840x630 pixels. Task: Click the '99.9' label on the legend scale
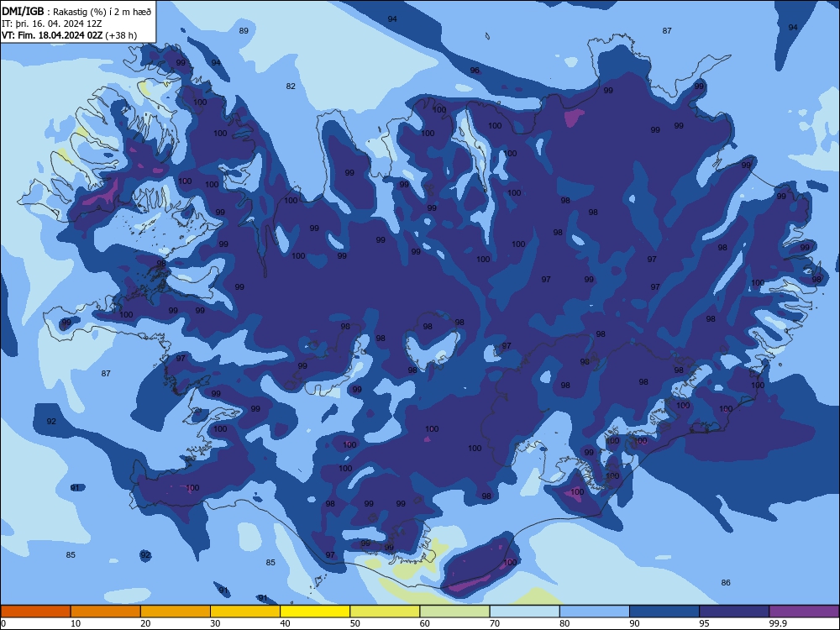click(x=777, y=623)
